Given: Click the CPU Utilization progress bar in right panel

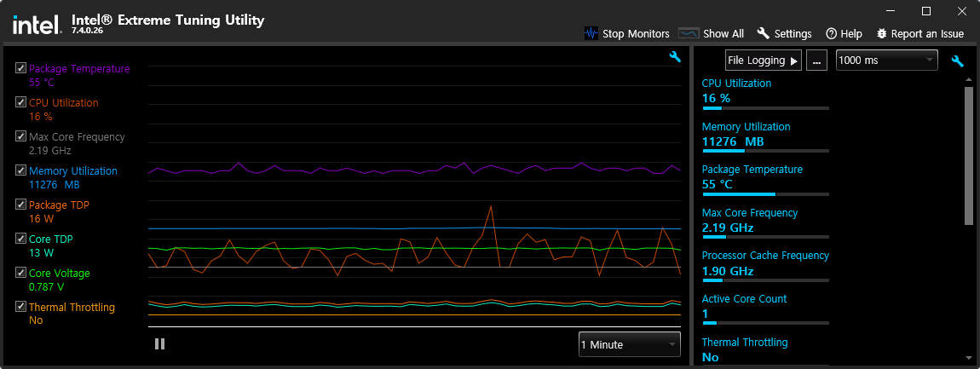Looking at the screenshot, I should coord(765,108).
